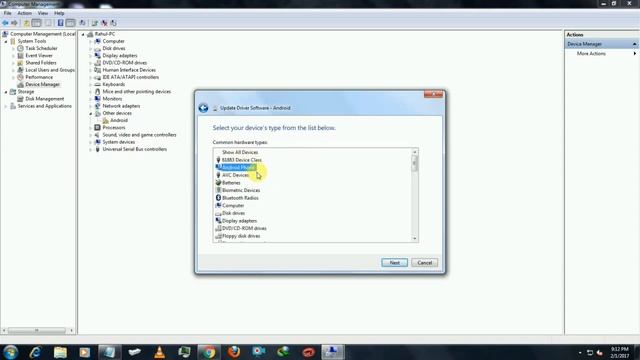
Task: Select Services and Applications node
Action: (x=44, y=106)
